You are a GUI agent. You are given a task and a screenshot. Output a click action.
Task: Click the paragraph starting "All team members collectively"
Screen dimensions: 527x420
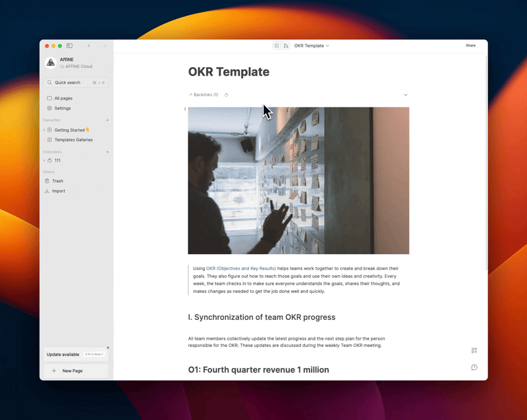287,342
